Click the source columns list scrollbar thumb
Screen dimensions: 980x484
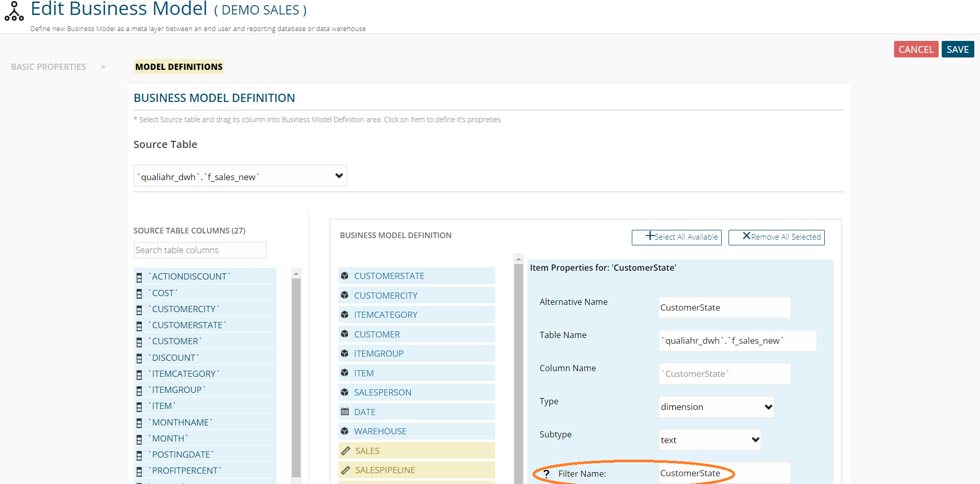click(x=296, y=378)
